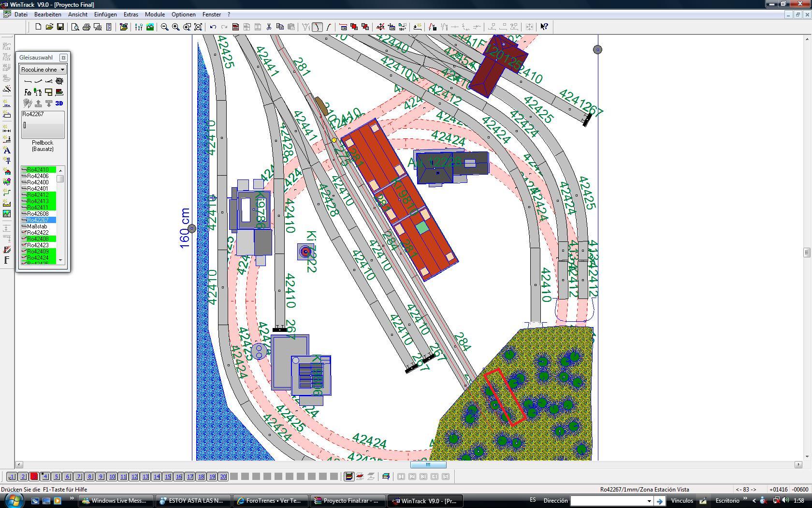This screenshot has height=508, width=812.
Task: Click the context help arrow icon
Action: [544, 27]
